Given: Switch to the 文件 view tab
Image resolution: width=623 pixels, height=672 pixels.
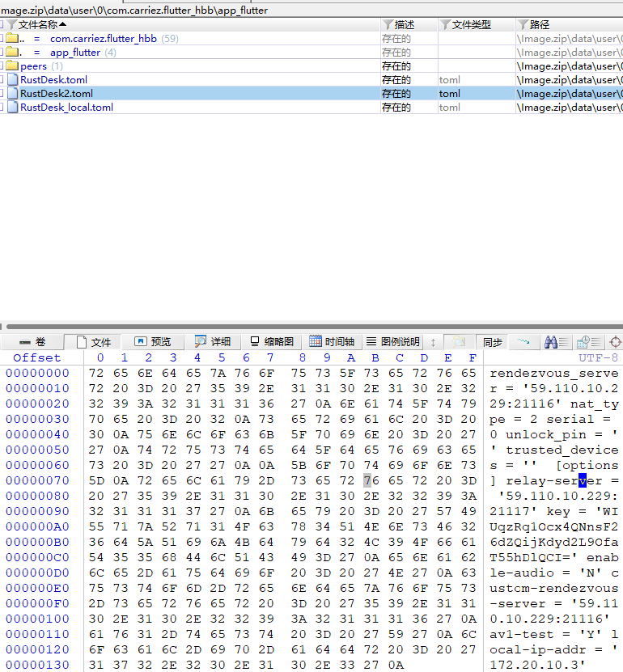Looking at the screenshot, I should (x=94, y=341).
